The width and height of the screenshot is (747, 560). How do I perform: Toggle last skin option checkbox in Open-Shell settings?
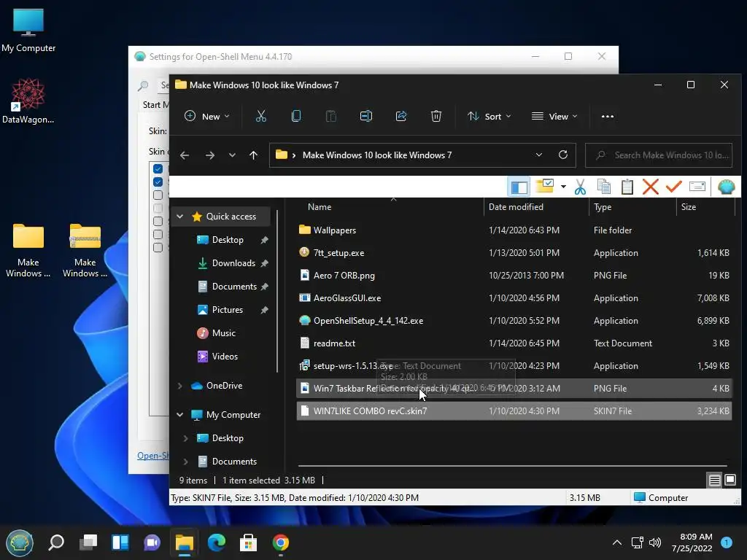[158, 247]
